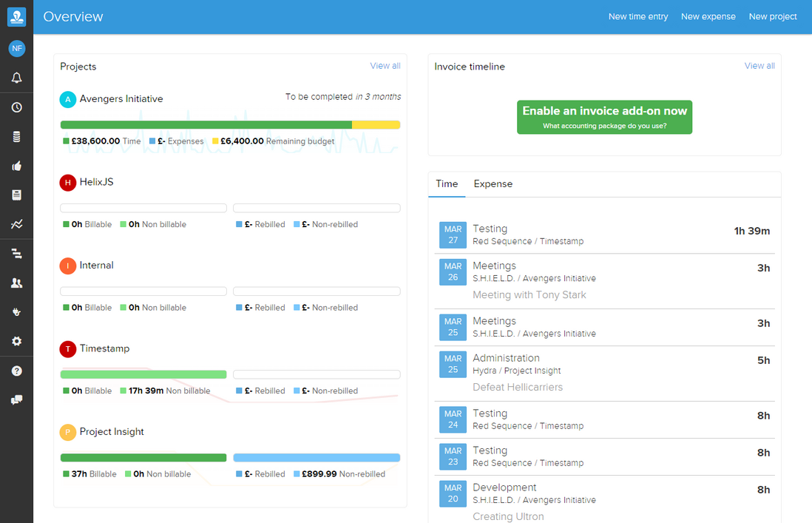The image size is (812, 523).
Task: Open settings gear in sidebar
Action: pyautogui.click(x=16, y=341)
